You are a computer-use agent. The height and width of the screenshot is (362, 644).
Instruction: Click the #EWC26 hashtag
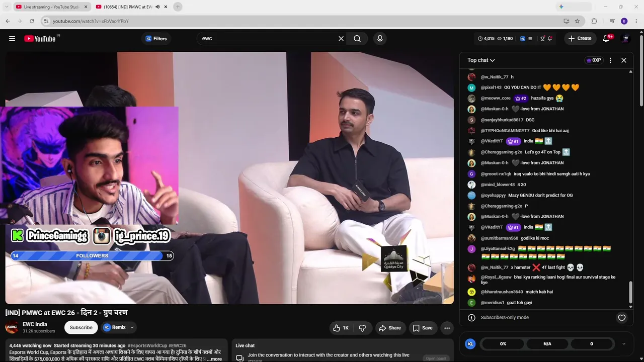[x=178, y=346]
